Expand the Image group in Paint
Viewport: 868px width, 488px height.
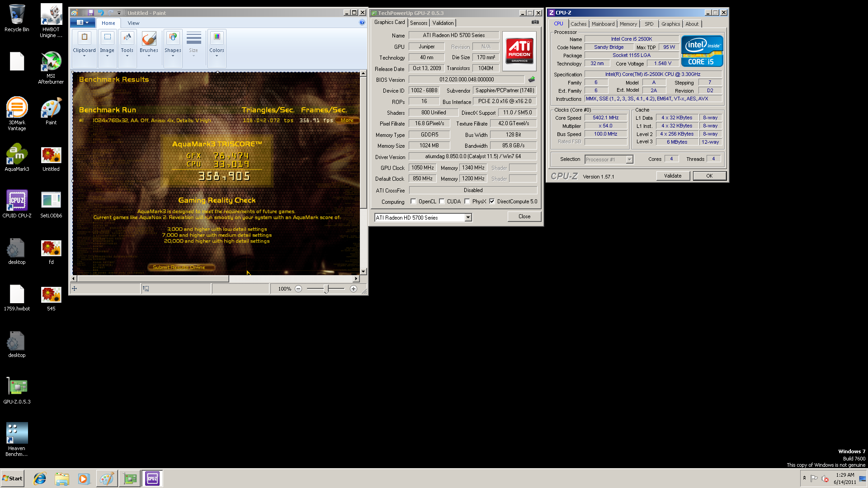[107, 48]
